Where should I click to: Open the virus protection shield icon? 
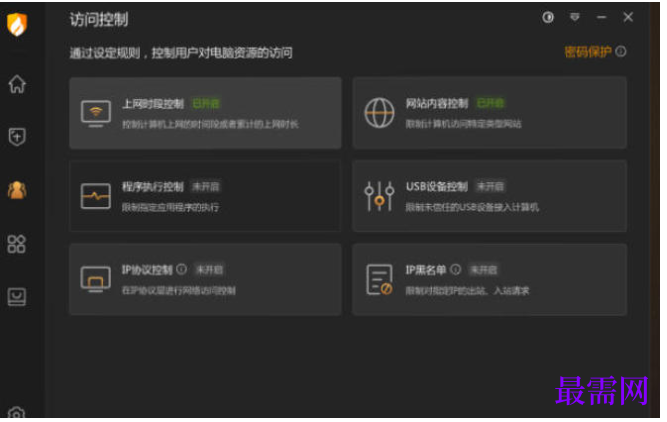tap(17, 137)
